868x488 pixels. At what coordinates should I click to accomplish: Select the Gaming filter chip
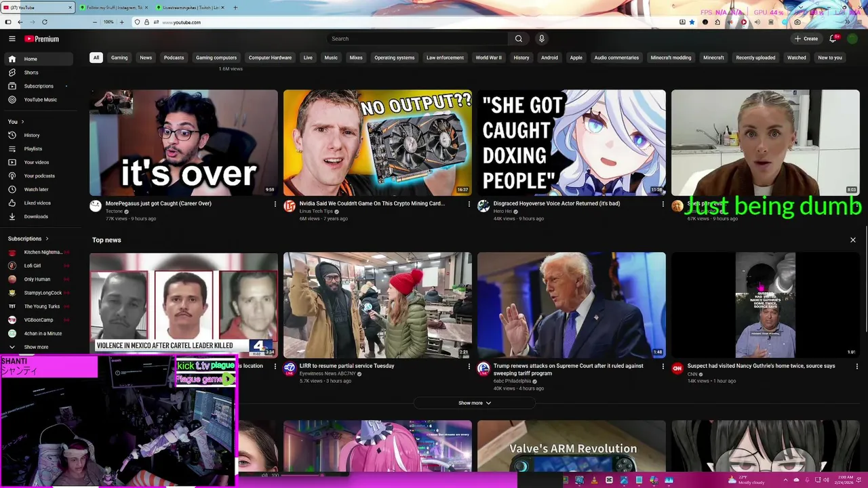coord(119,58)
